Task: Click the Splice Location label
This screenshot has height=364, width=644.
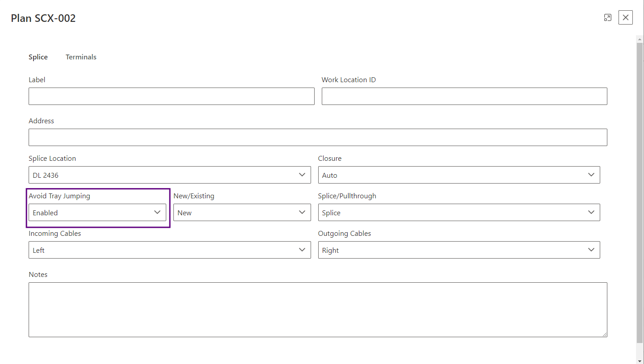Action: point(52,159)
